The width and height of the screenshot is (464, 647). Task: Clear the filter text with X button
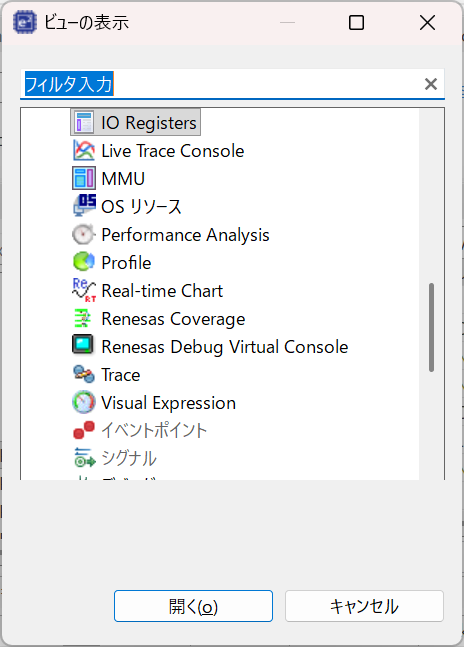(x=431, y=84)
